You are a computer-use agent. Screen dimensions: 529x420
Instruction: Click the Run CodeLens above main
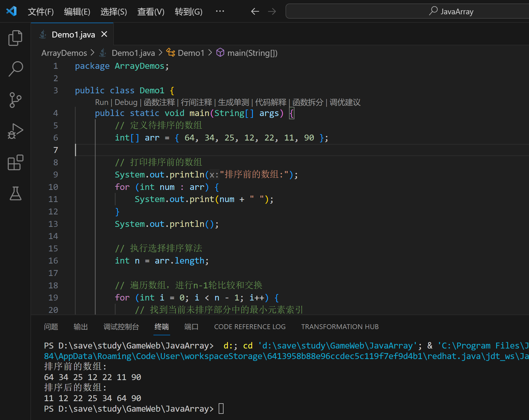pos(101,102)
